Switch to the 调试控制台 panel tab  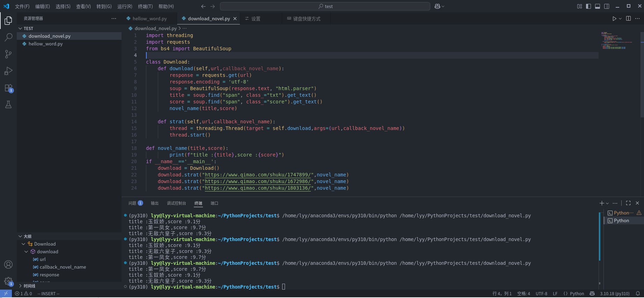coord(176,203)
